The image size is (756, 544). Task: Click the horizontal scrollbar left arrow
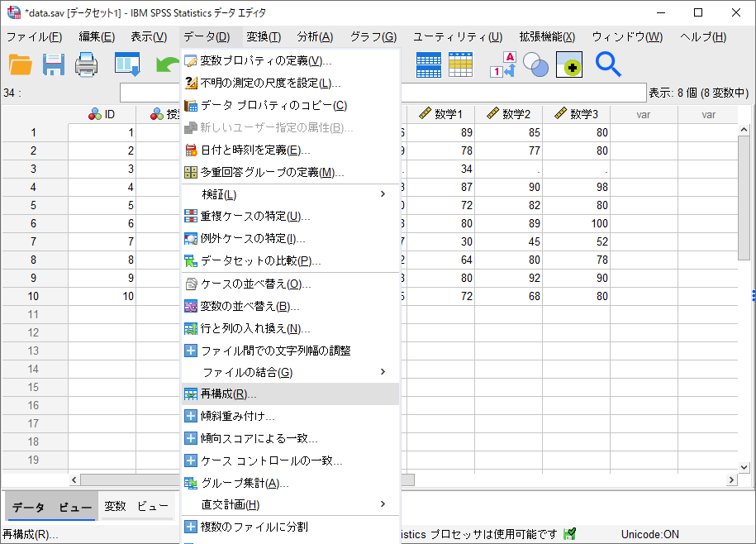(74, 480)
